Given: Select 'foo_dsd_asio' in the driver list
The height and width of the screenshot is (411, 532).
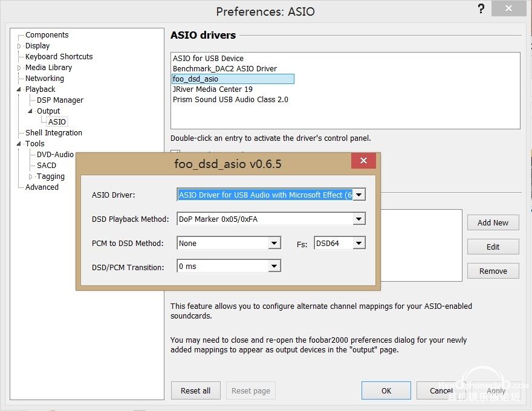Looking at the screenshot, I should tap(233, 79).
